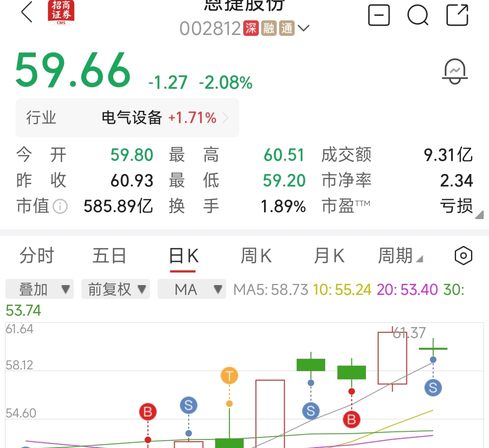
Task: Tap the rightmost S sell marker
Action: [x=433, y=388]
